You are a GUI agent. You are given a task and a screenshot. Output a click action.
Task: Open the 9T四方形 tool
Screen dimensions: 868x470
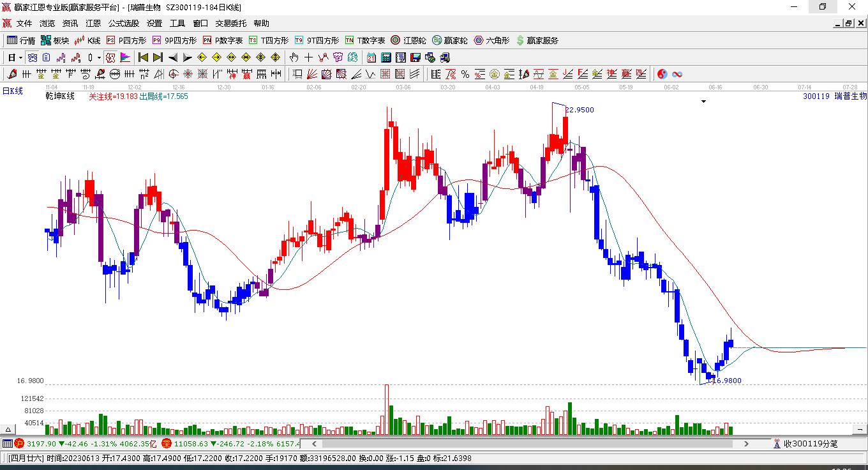pyautogui.click(x=317, y=40)
